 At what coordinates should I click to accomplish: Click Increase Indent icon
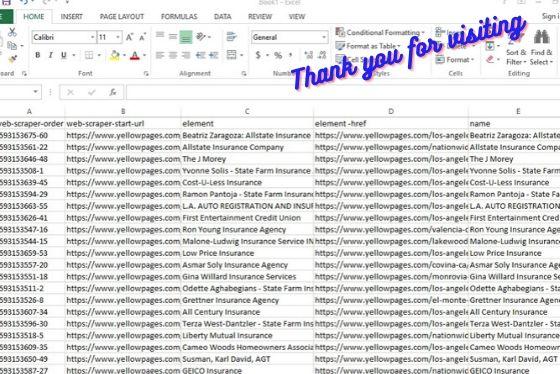pyautogui.click(x=214, y=55)
